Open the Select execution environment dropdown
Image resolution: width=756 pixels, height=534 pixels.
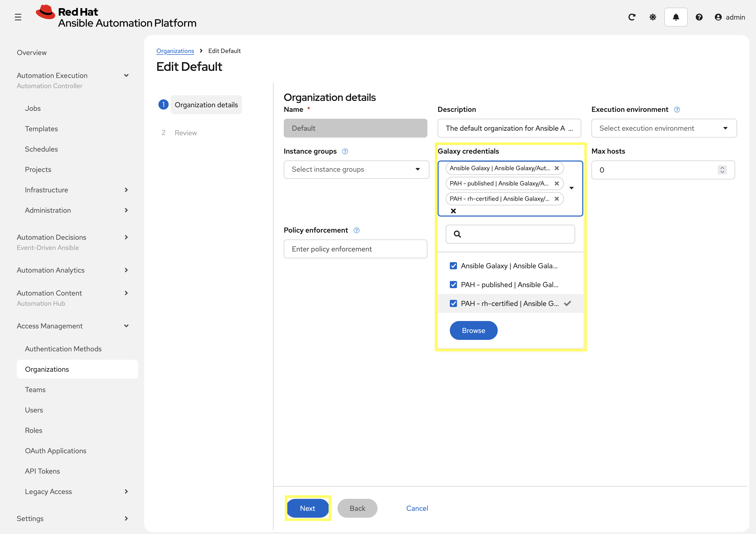725,128
